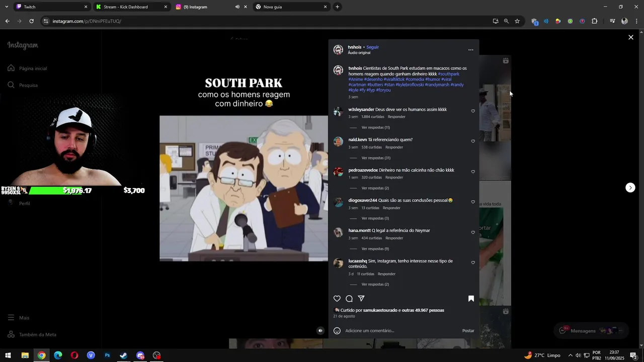Image resolution: width=644 pixels, height=362 pixels.
Task: Select the '(9) Instagram' tab
Action: (201, 7)
